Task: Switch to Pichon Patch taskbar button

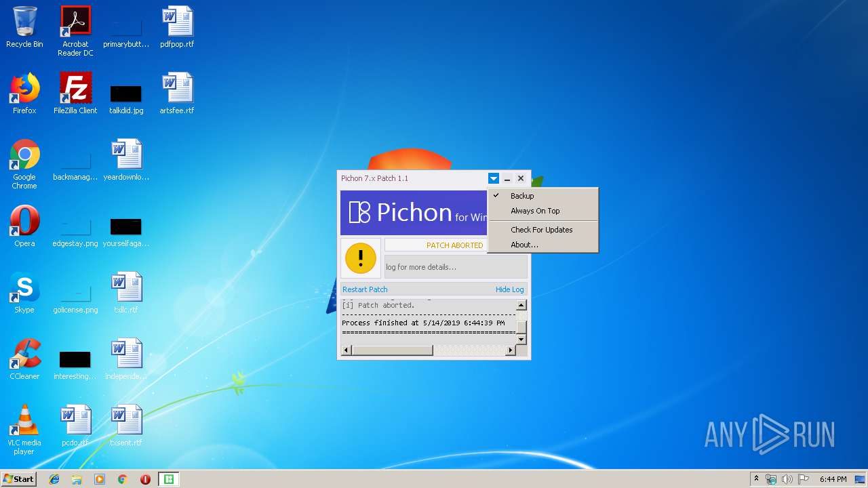Action: coord(168,479)
